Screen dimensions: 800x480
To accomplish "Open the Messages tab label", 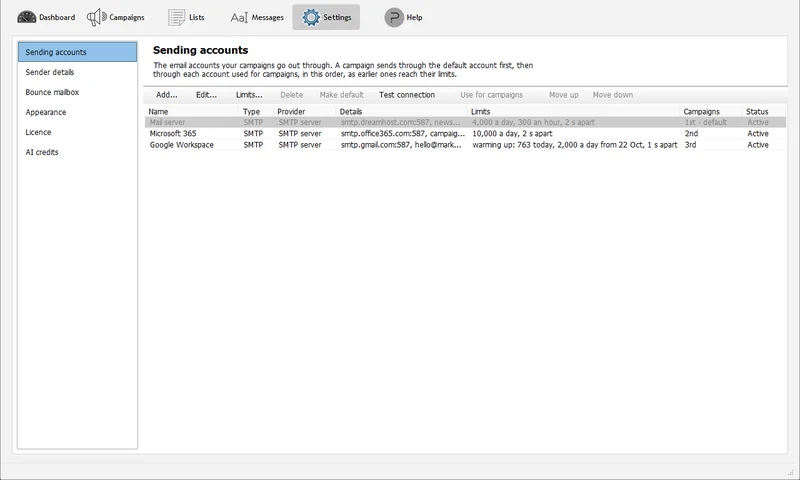I will coord(267,17).
